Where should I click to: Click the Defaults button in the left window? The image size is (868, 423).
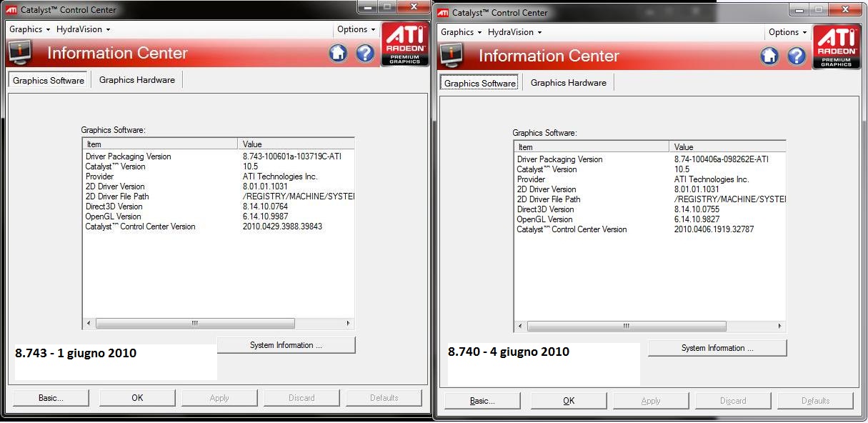point(384,398)
